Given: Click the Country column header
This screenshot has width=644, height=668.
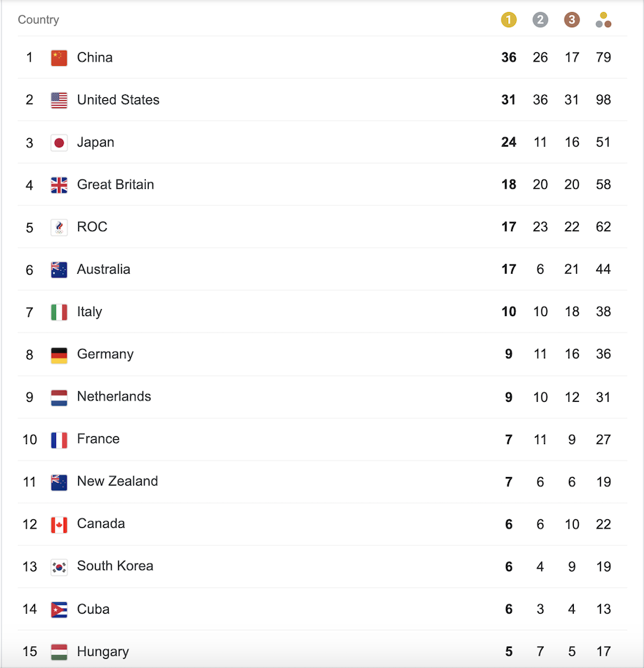Looking at the screenshot, I should pyautogui.click(x=39, y=19).
